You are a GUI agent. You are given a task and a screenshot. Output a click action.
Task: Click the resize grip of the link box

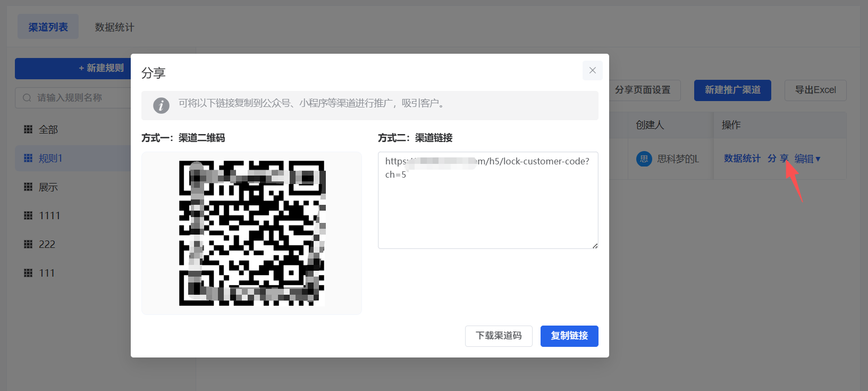click(595, 246)
